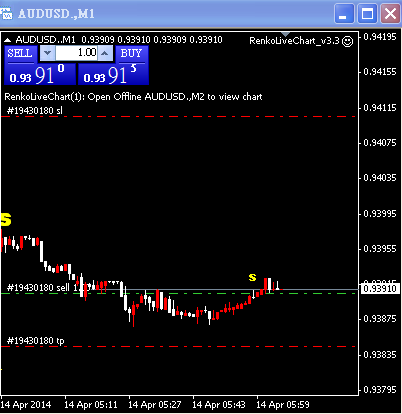Click the 14 Apr 05:27 time axis label
The height and width of the screenshot is (414, 402).
pos(155,405)
